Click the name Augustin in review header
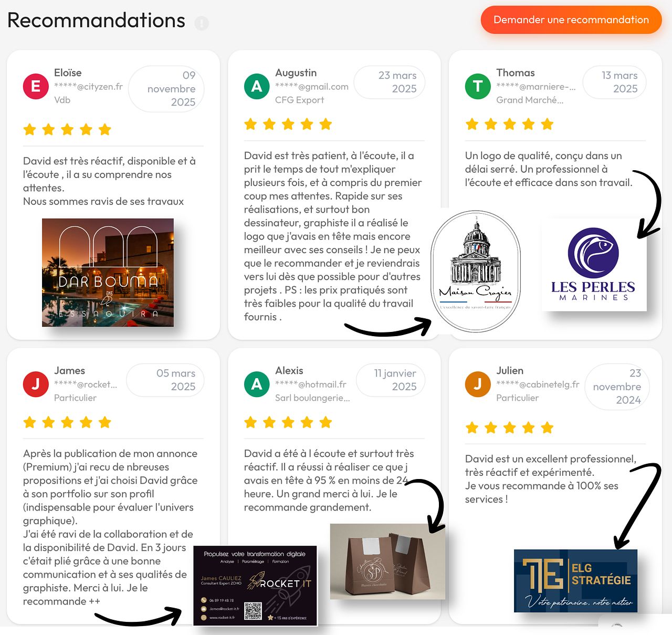This screenshot has width=672, height=635. point(296,72)
